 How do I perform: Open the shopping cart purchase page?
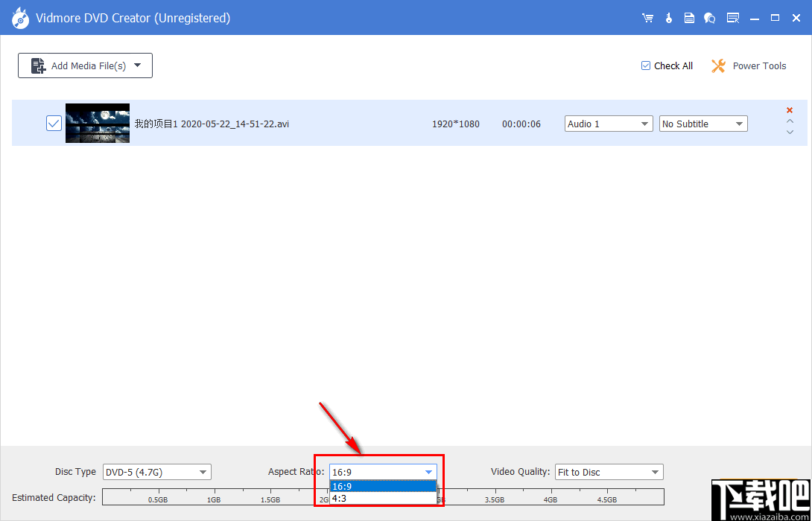pyautogui.click(x=647, y=17)
